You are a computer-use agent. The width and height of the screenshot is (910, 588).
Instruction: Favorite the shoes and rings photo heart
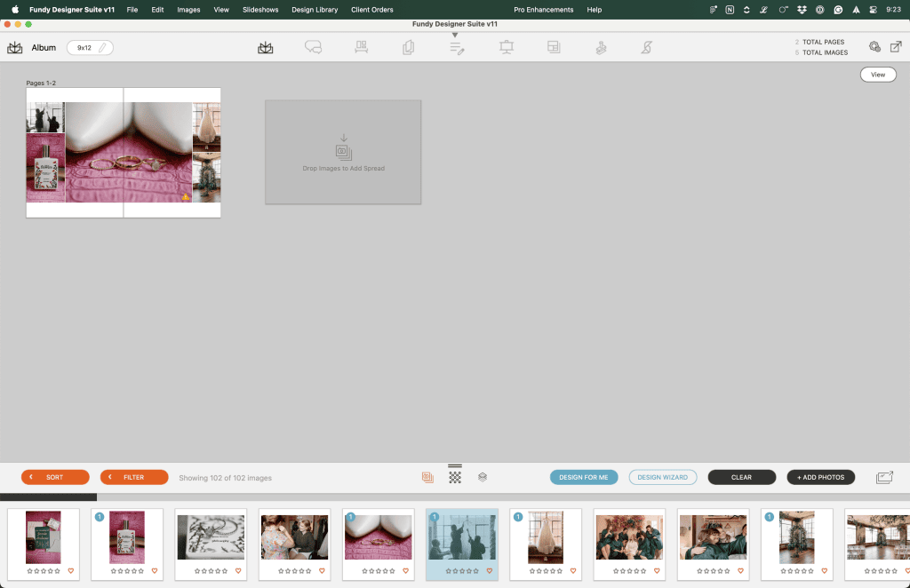click(x=405, y=570)
